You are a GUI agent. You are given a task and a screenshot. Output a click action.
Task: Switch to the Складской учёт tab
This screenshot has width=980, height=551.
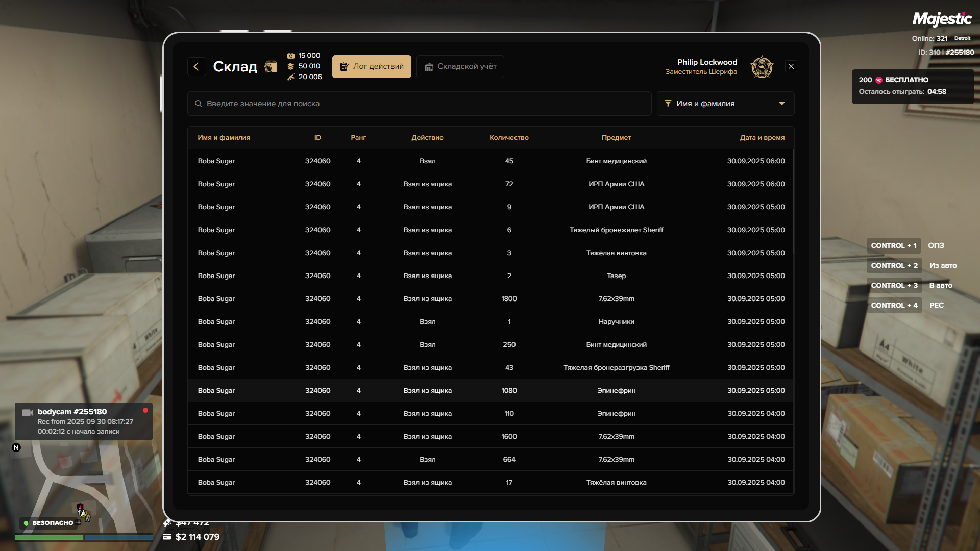click(460, 67)
